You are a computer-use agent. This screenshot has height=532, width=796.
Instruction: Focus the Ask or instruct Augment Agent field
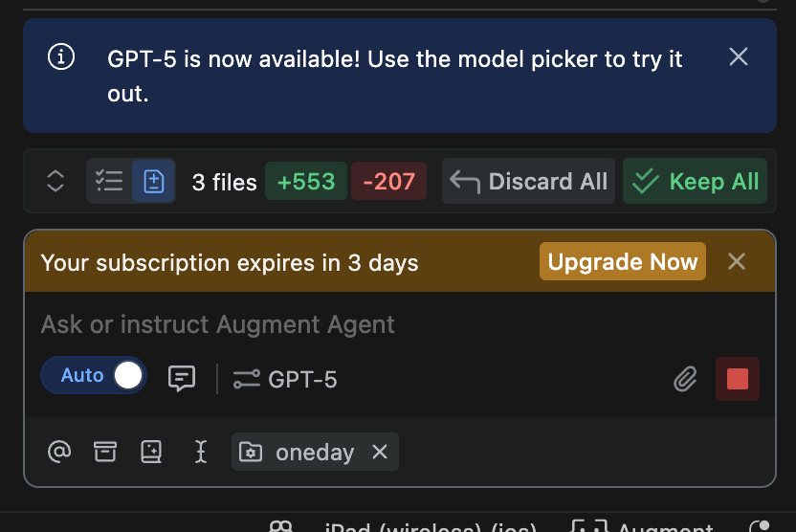point(400,324)
